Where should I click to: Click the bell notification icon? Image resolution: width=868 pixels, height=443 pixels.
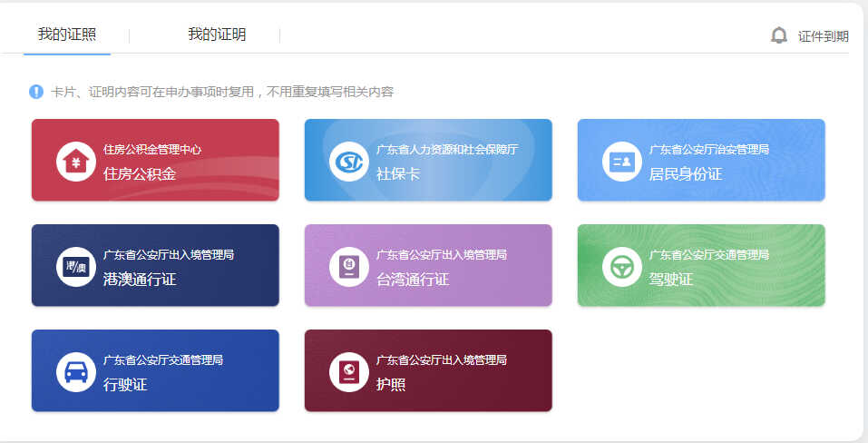click(779, 35)
